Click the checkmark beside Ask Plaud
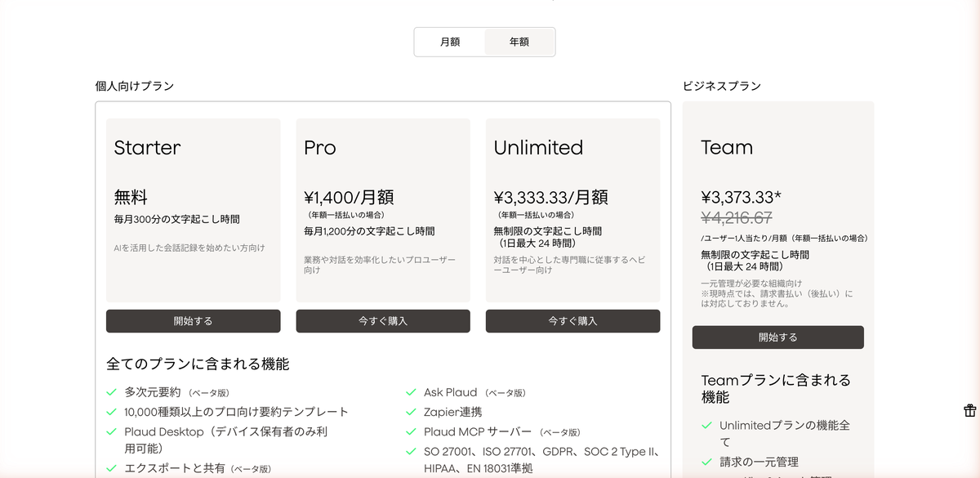This screenshot has height=478, width=980. pyautogui.click(x=411, y=392)
